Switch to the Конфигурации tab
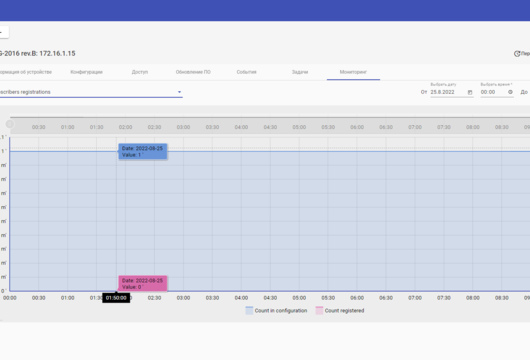Viewport: 530px width, 360px height. (87, 72)
